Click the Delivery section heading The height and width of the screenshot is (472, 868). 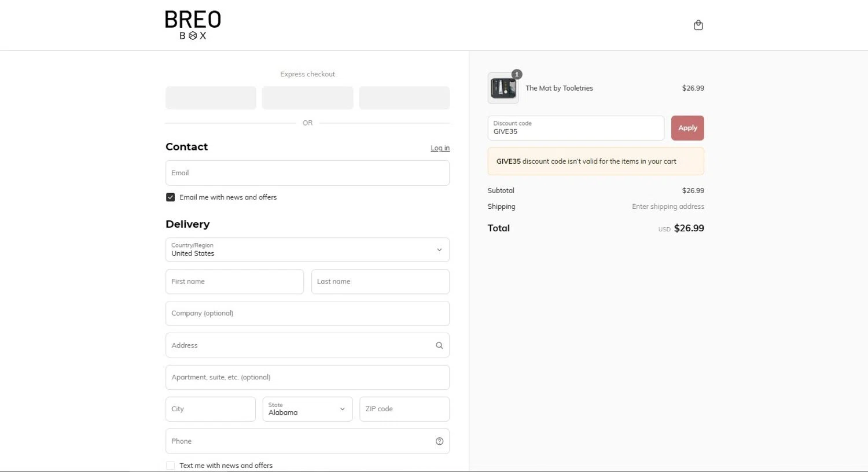pyautogui.click(x=187, y=224)
